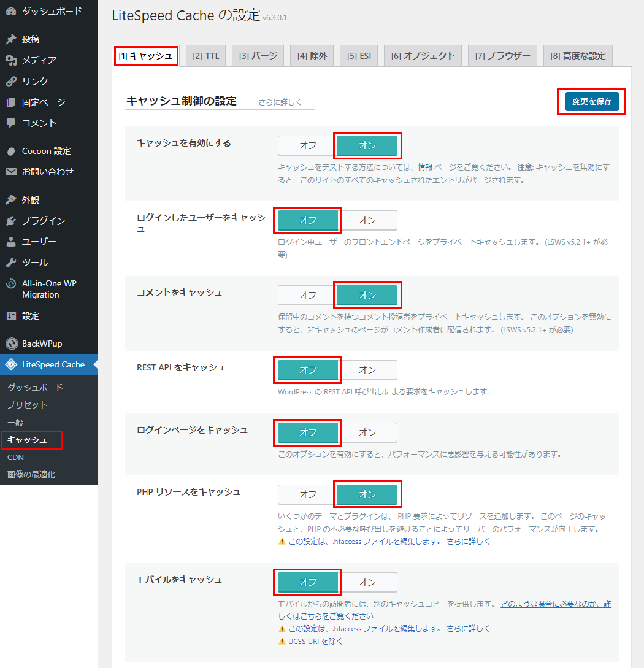
Task: Turn off キャッシュを有効にする
Action: click(307, 145)
